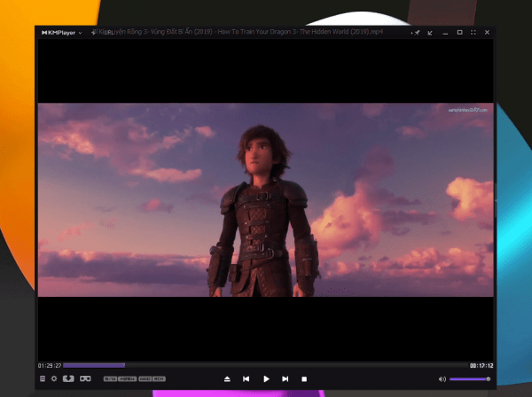Open the KMPlayer main menu dropdown
The width and height of the screenshot is (532, 397).
(x=61, y=33)
